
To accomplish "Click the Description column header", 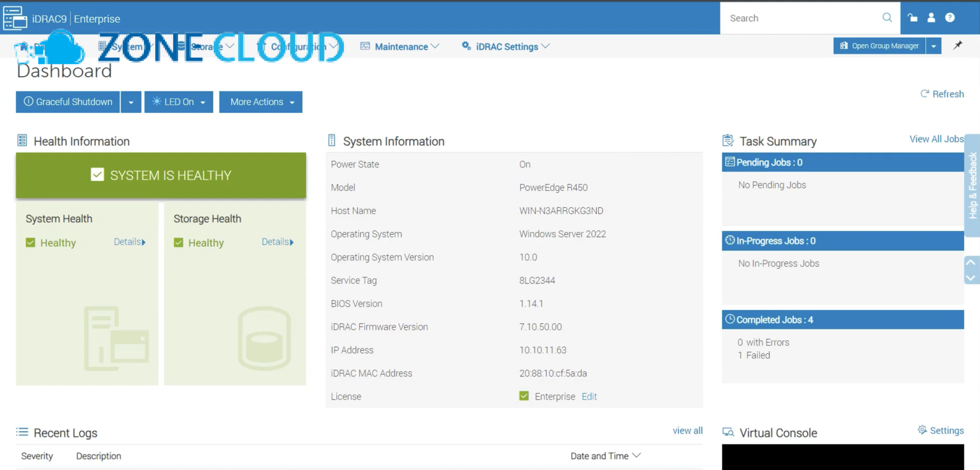I will click(x=98, y=456).
